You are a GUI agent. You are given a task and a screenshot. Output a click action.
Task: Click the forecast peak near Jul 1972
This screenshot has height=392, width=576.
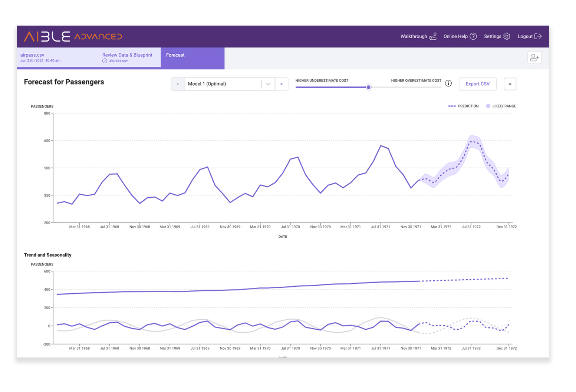(x=472, y=141)
